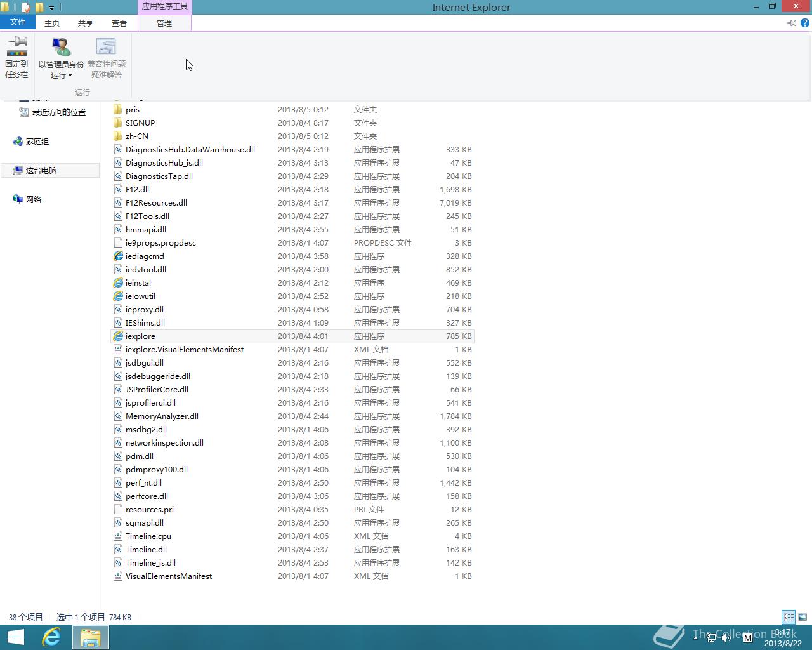
Task: Click the 应用程序工具 contextual tab header
Action: (164, 6)
